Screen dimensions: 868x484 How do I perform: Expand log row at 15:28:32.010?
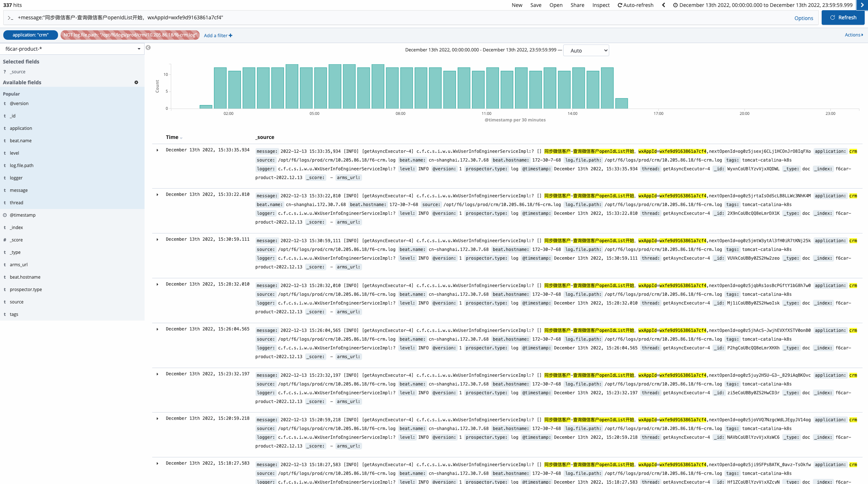tap(158, 284)
